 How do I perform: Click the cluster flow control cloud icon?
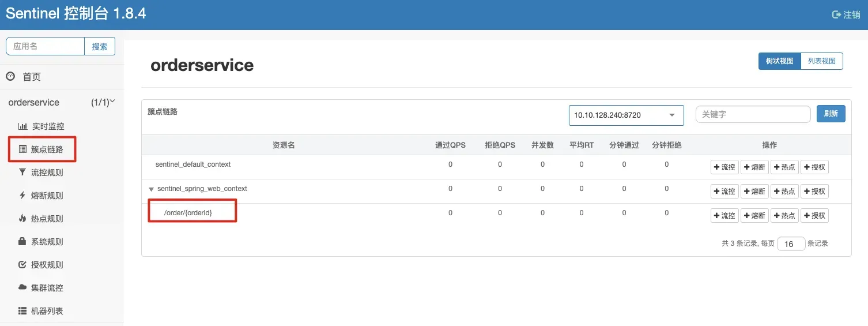pyautogui.click(x=22, y=287)
